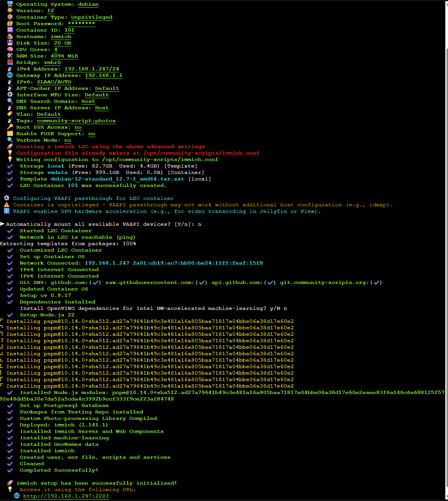Click the 'Custom Photo-processing Library Compiled' line
Screen dimensions: 448x501
pos(88,418)
